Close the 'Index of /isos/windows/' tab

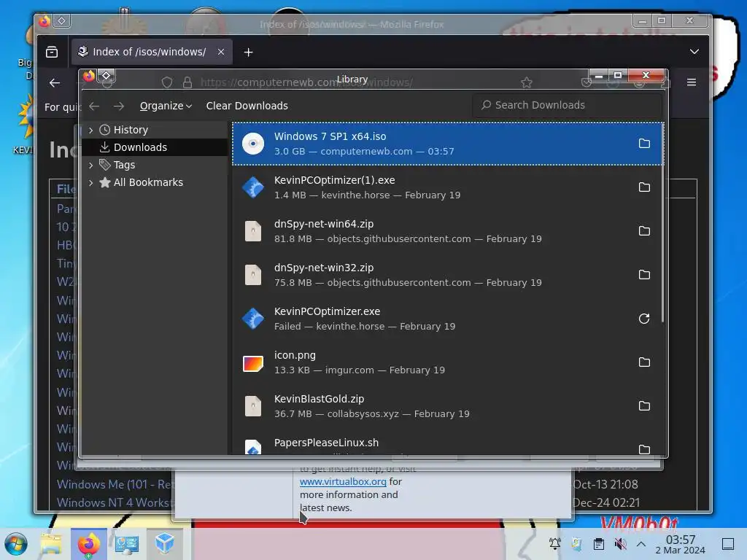(220, 52)
